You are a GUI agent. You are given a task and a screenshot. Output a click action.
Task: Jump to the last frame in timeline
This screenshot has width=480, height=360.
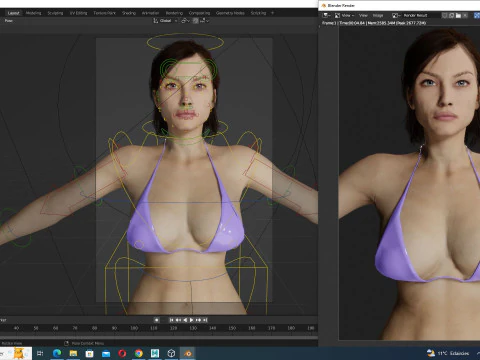(205, 320)
